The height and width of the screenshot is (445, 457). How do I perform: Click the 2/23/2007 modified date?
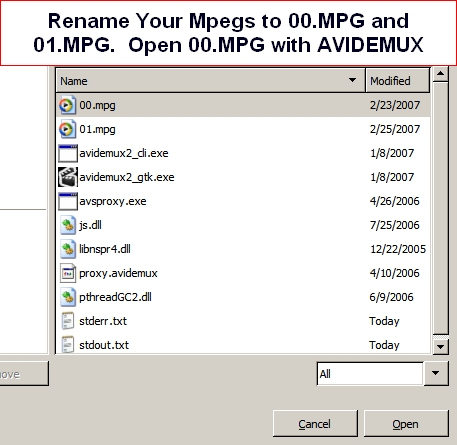(395, 105)
